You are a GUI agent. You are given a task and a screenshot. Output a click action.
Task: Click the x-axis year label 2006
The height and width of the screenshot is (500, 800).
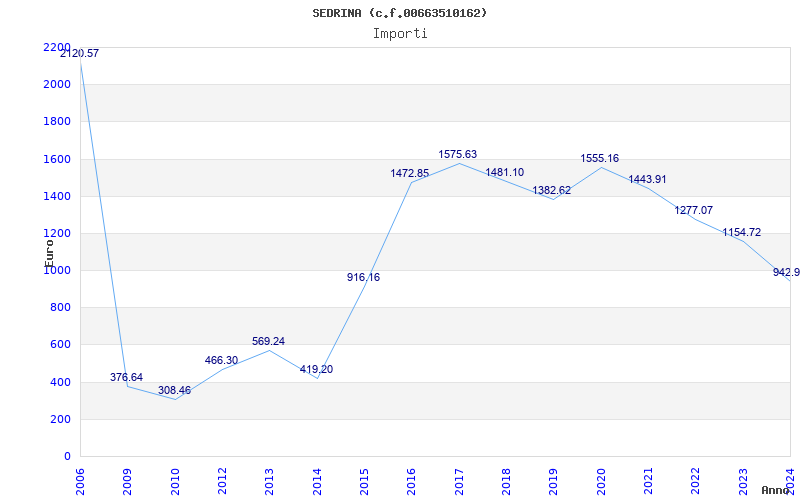(80, 482)
